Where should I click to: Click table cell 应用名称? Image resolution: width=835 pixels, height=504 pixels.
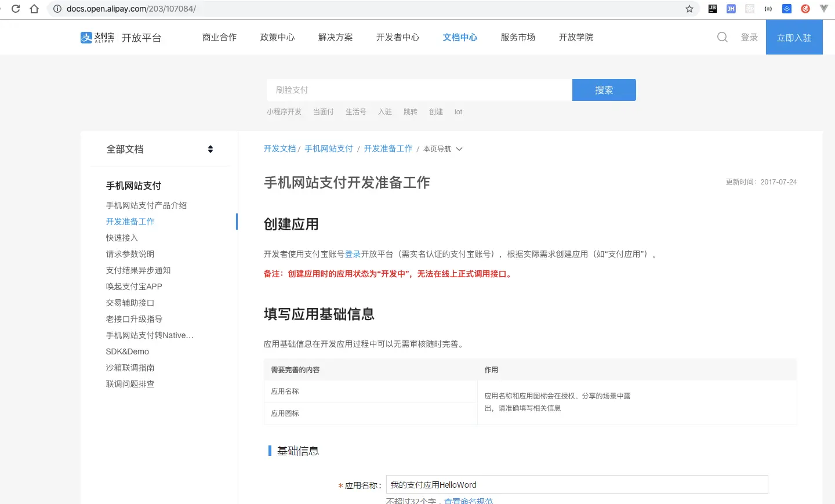[371, 391]
